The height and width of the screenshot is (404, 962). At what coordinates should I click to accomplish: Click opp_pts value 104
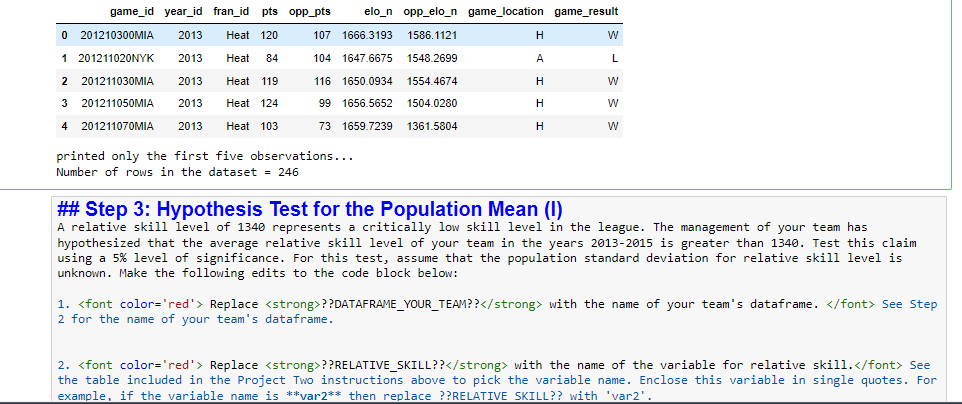(322, 58)
